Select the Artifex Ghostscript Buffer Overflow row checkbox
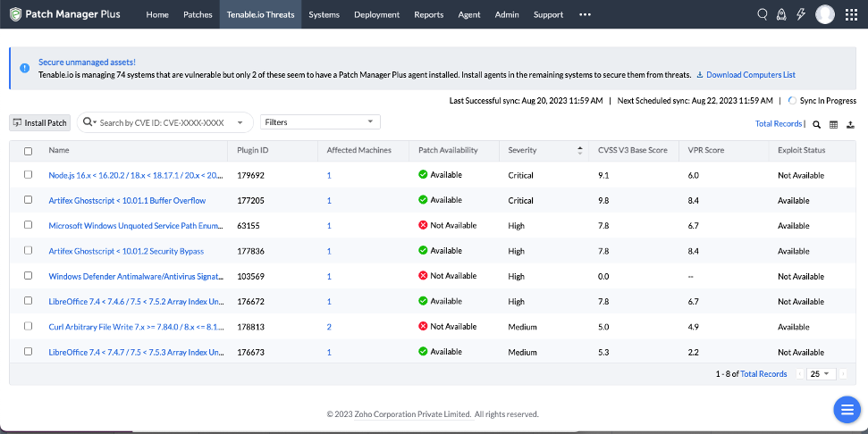 tap(29, 199)
